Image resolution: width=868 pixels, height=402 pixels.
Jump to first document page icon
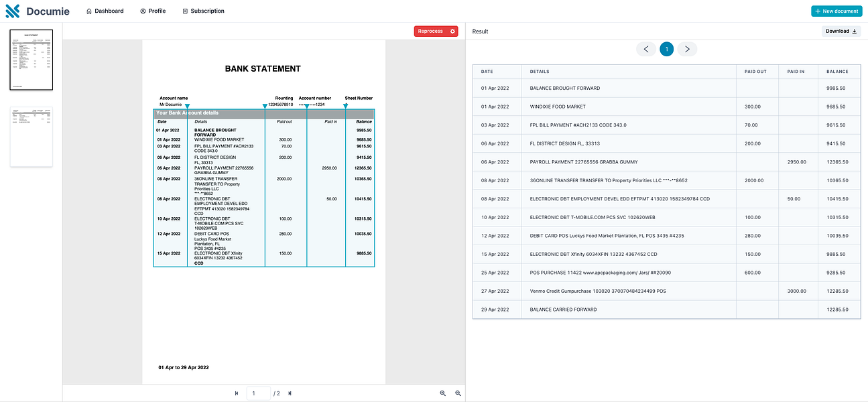[x=237, y=393]
